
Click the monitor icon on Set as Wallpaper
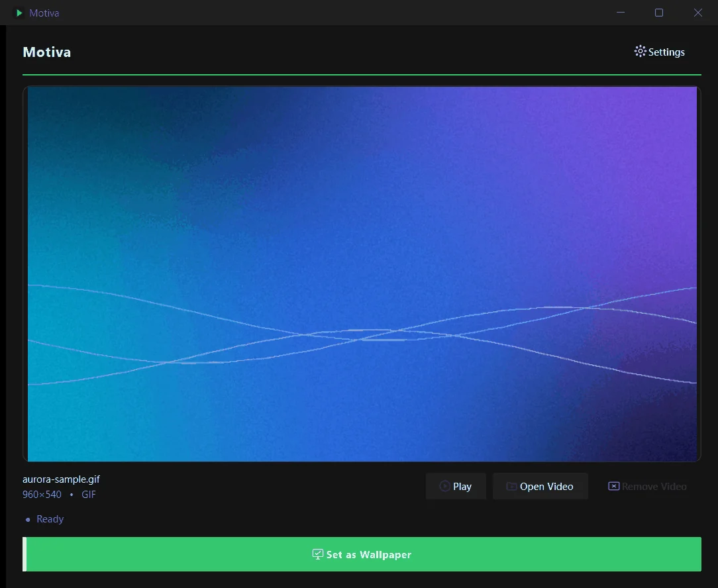317,555
